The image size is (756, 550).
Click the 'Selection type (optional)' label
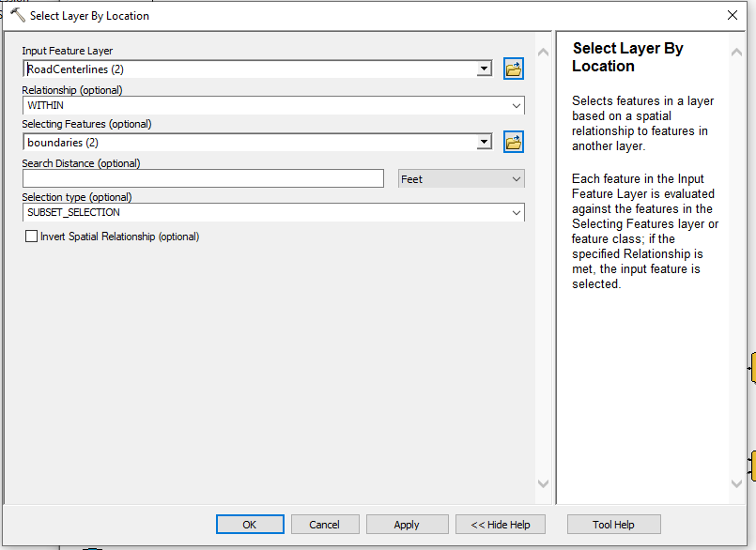coord(77,197)
